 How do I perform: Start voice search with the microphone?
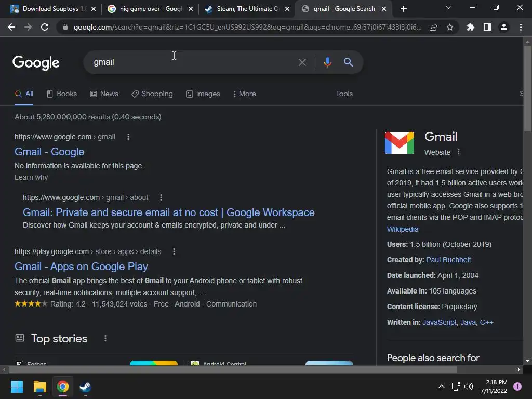pyautogui.click(x=327, y=62)
